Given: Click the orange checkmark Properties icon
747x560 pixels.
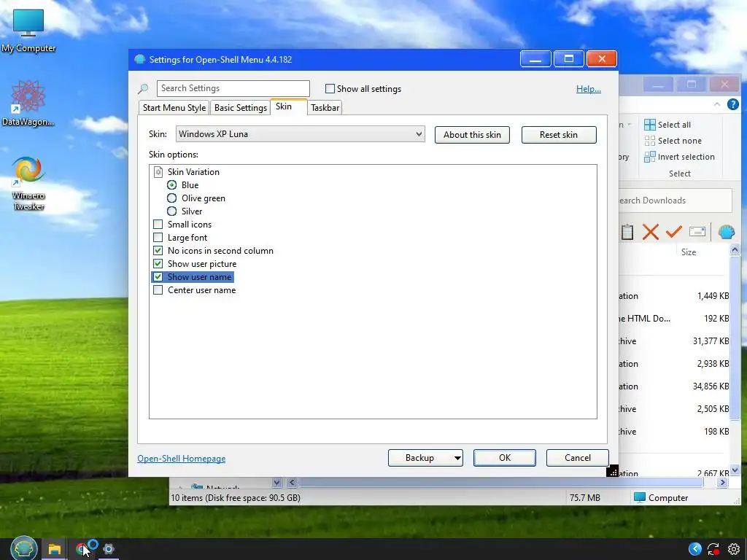Looking at the screenshot, I should (x=673, y=232).
